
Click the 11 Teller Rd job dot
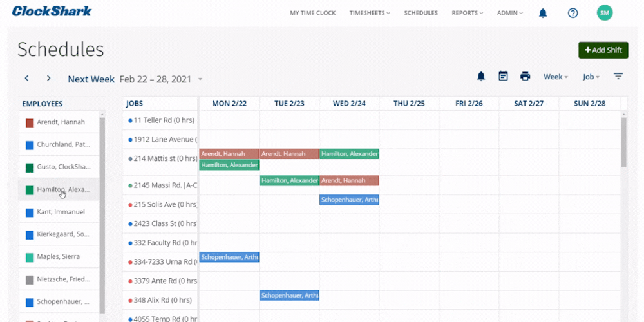[130, 121]
